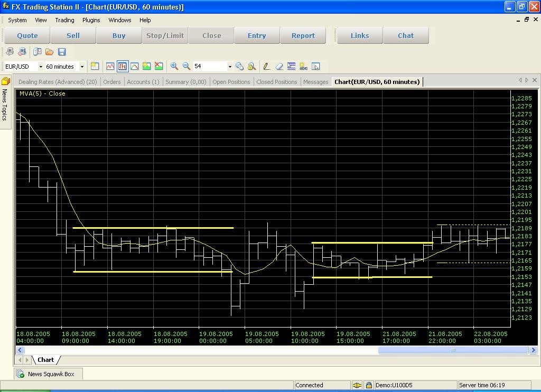Switch to the Open Positions tab
Image resolution: width=541 pixels, height=392 pixels.
pos(231,82)
